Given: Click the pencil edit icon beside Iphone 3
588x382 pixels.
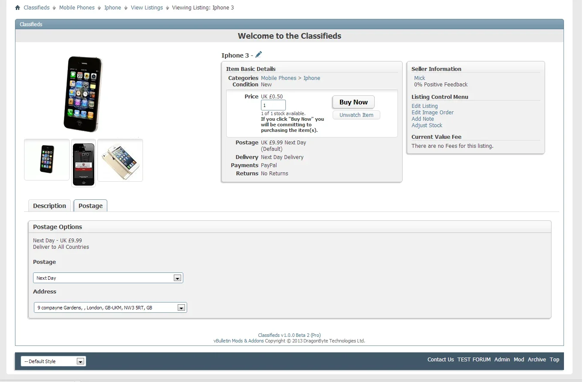Looking at the screenshot, I should (258, 55).
